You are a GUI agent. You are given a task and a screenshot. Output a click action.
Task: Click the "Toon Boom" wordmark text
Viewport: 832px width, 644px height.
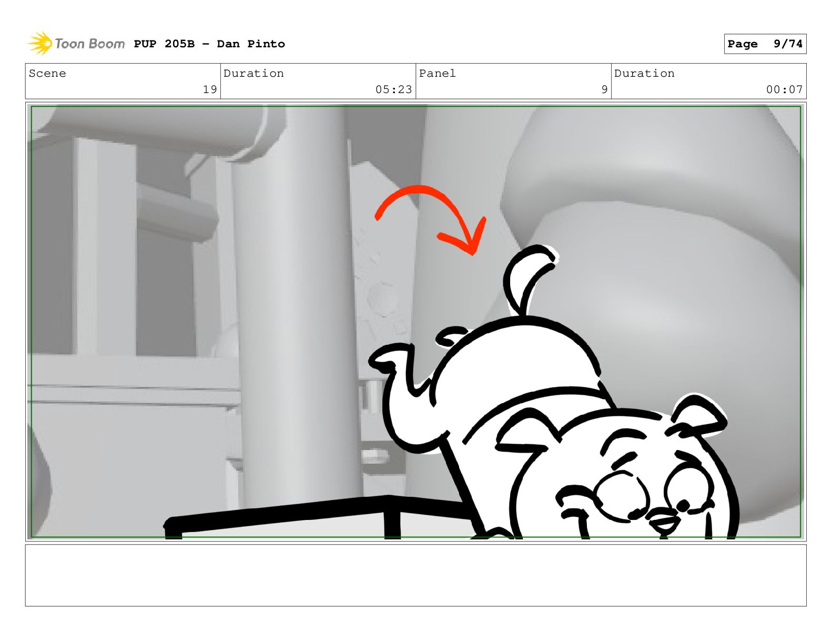pos(90,44)
